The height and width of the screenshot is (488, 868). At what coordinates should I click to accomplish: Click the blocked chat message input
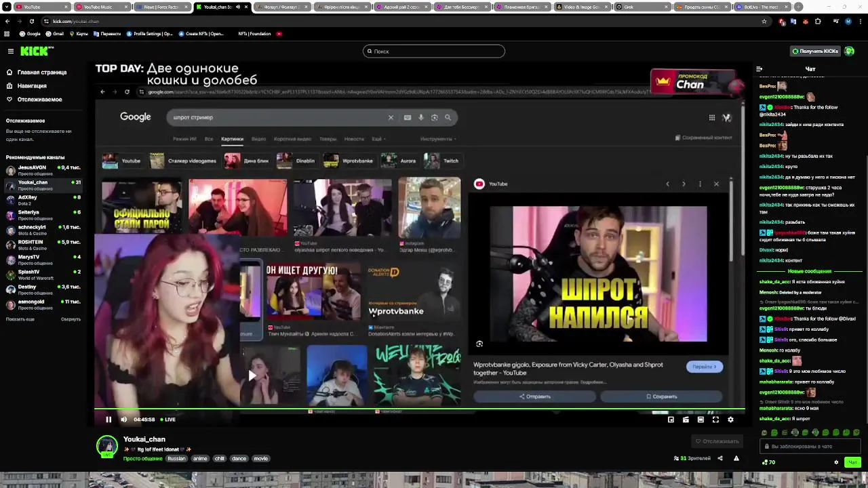point(810,447)
